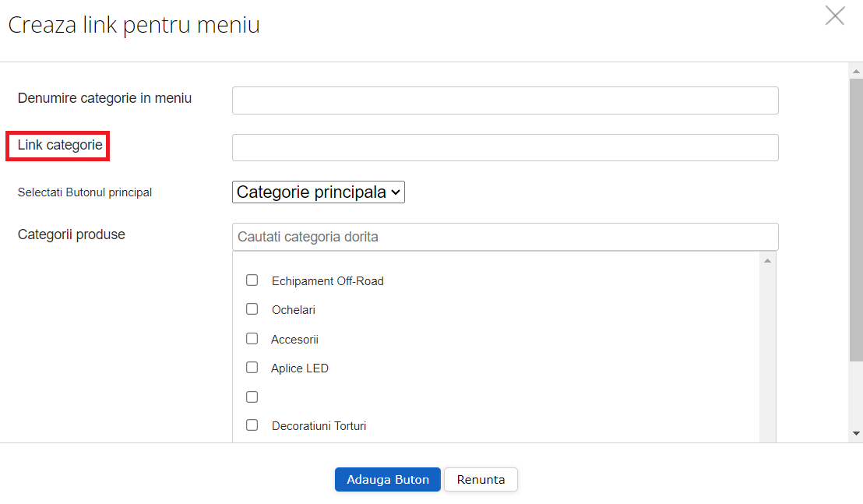Click the Denumire categorie in meniu input field

(x=505, y=100)
